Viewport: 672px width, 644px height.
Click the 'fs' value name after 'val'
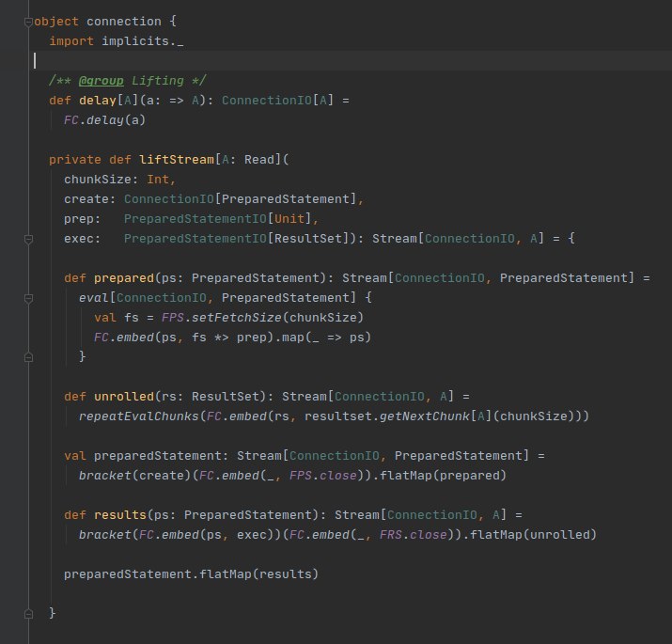132,317
